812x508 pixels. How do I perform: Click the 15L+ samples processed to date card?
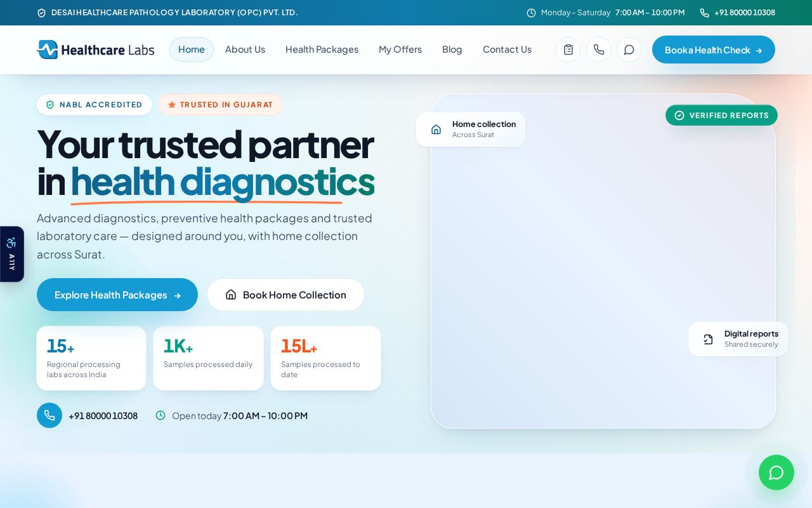(x=326, y=358)
